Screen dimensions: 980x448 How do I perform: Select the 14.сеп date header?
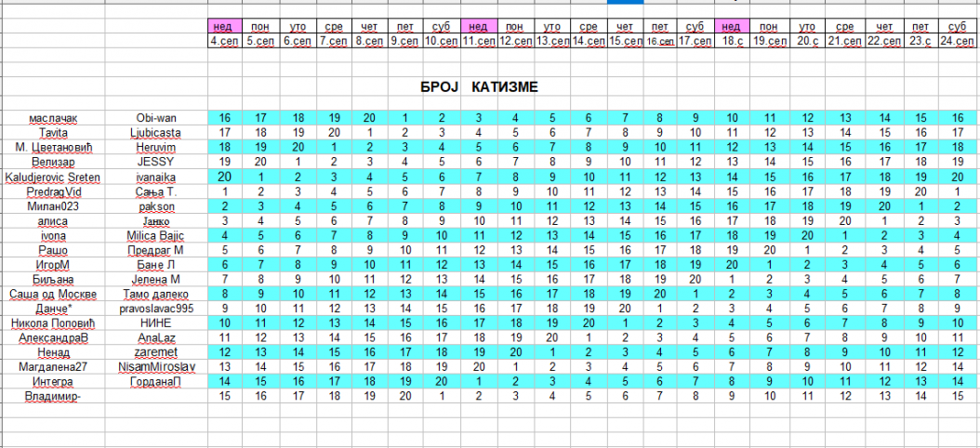(x=589, y=41)
